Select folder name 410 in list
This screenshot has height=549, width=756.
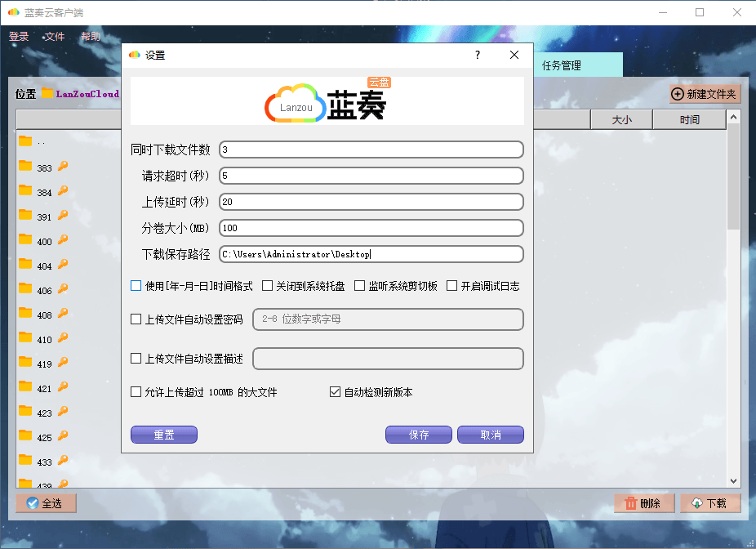[44, 340]
